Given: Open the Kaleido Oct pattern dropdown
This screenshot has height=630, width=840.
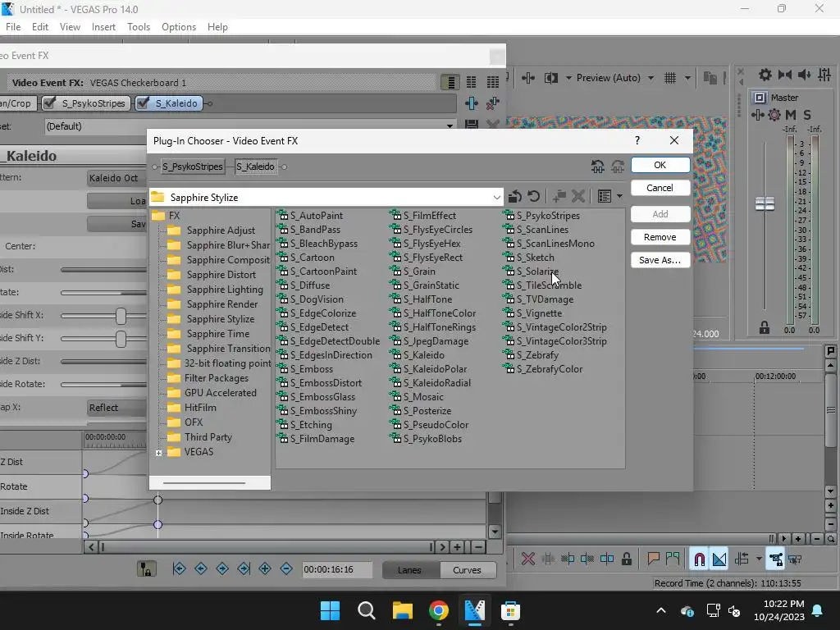Looking at the screenshot, I should pyautogui.click(x=116, y=178).
